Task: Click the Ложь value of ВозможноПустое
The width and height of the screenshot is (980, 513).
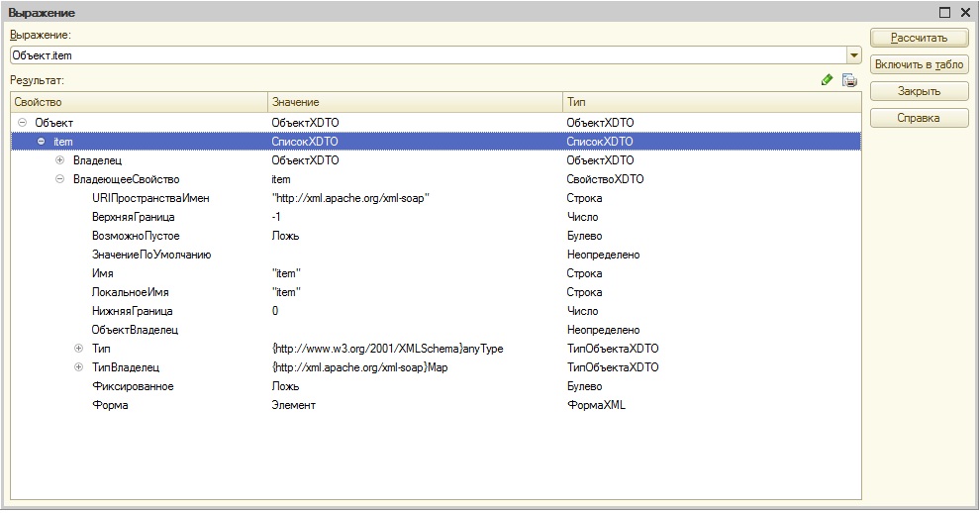Action: pyautogui.click(x=286, y=236)
